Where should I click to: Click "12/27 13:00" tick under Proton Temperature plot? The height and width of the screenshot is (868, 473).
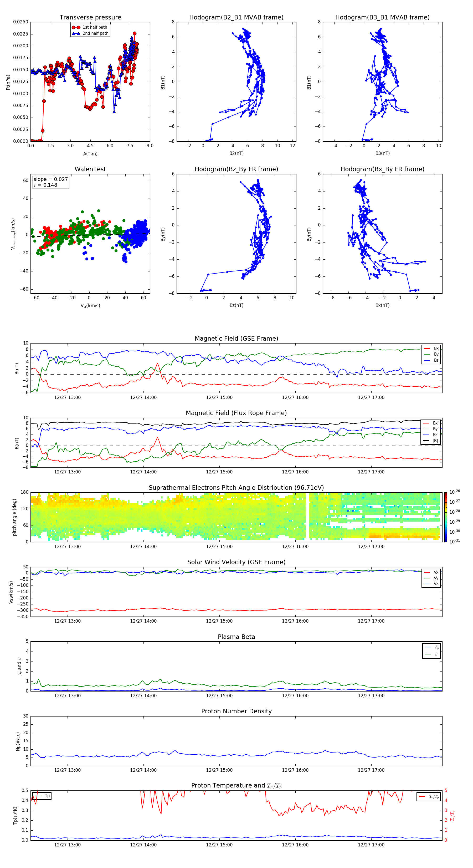pyautogui.click(x=67, y=845)
